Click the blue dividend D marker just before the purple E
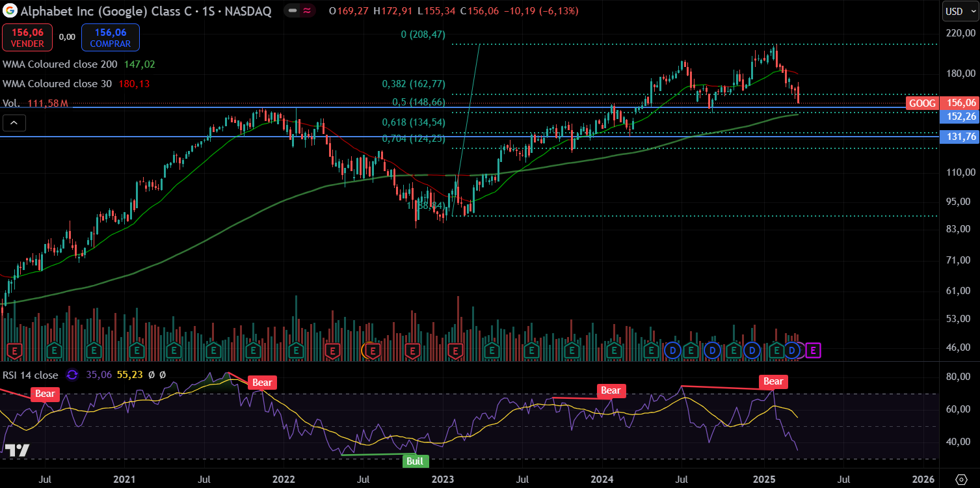980x488 pixels. point(792,351)
